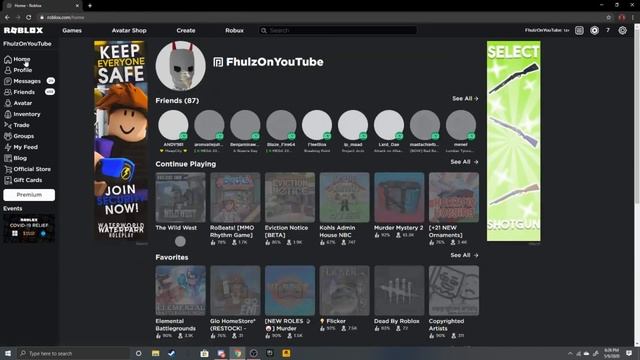Click the FhulzOnYouTube profile heading

(275, 62)
